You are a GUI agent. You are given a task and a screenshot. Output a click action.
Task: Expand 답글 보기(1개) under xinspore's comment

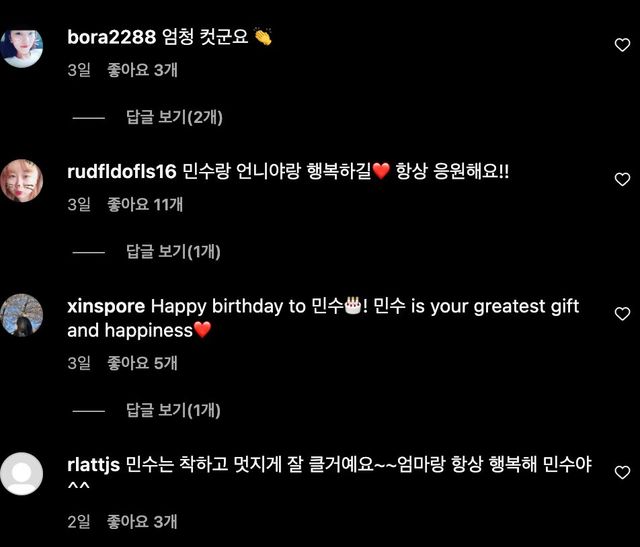point(174,410)
